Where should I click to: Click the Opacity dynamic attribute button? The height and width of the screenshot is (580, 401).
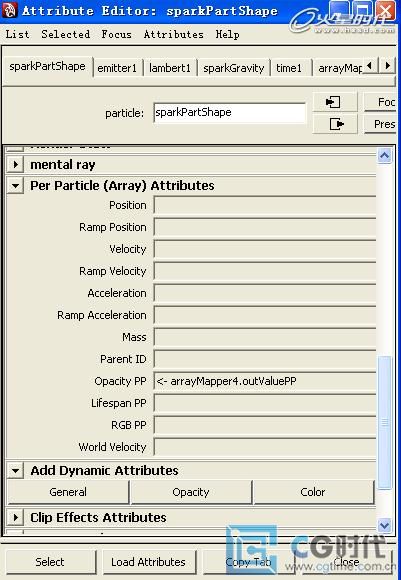pos(191,492)
